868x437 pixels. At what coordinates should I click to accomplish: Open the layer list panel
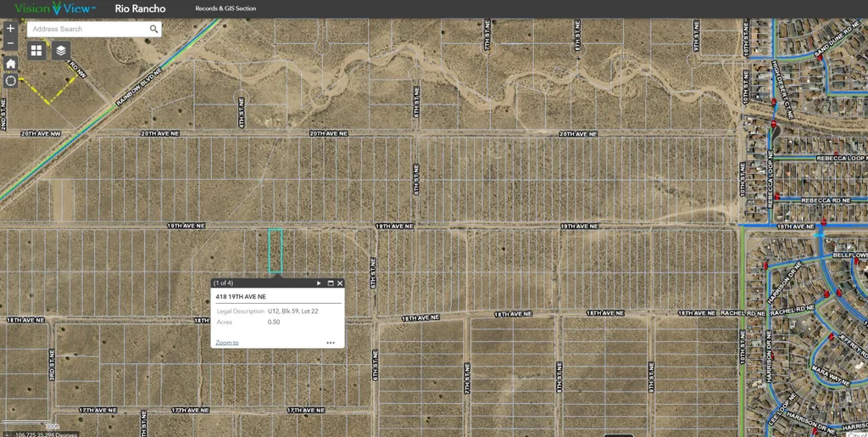click(61, 51)
